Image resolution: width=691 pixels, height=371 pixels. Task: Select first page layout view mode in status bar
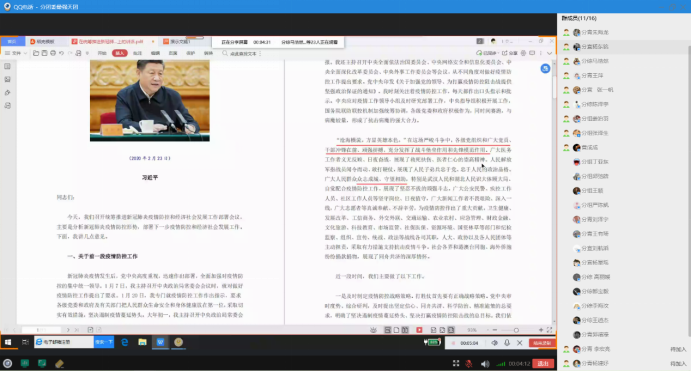tap(388, 330)
